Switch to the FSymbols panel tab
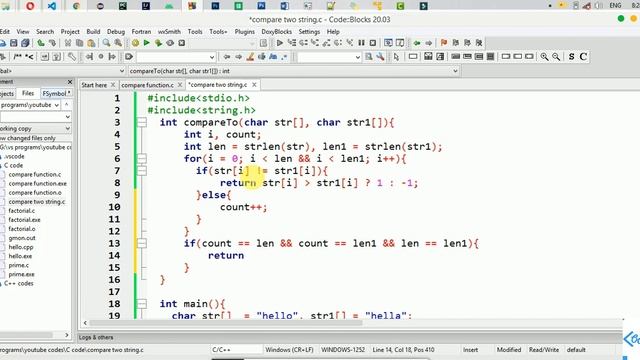Screen dimensions: 640x360 pyautogui.click(x=56, y=93)
